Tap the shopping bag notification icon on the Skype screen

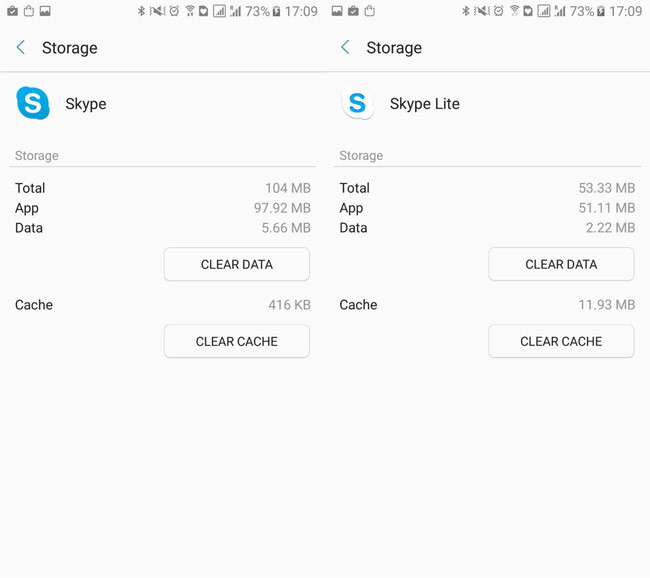point(29,11)
